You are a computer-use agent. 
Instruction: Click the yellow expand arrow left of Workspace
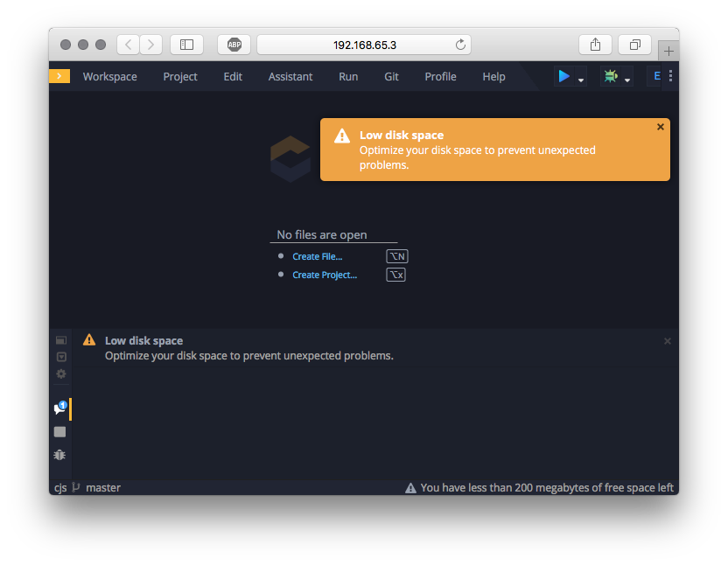[x=59, y=76]
